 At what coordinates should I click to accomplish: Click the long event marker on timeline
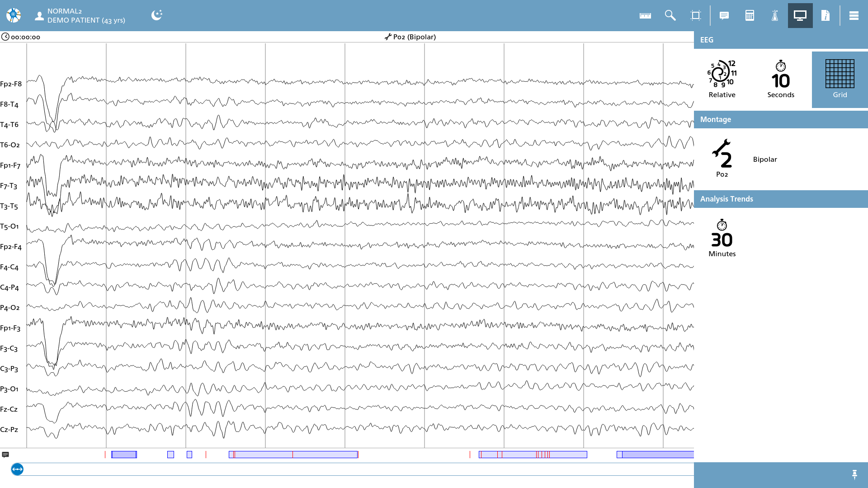click(293, 455)
